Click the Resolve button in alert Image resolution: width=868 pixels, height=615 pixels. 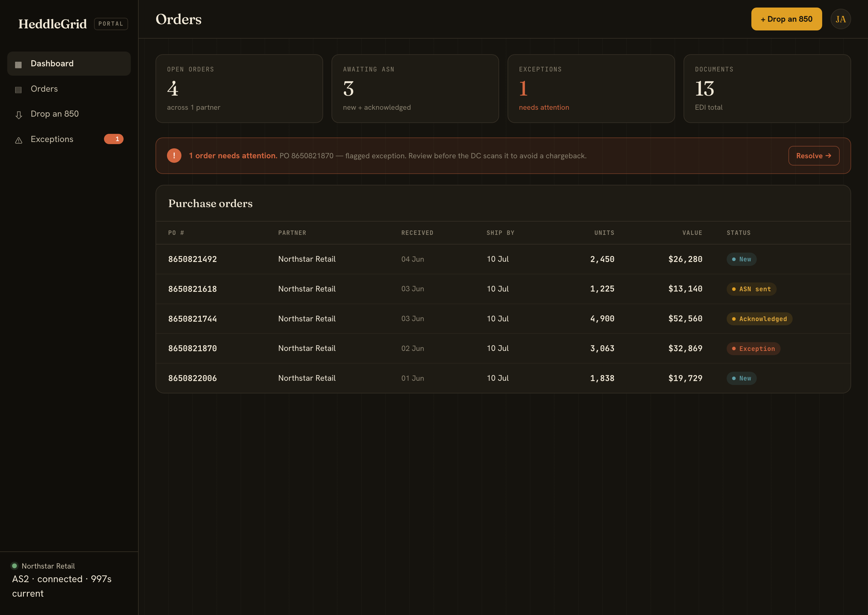click(814, 156)
